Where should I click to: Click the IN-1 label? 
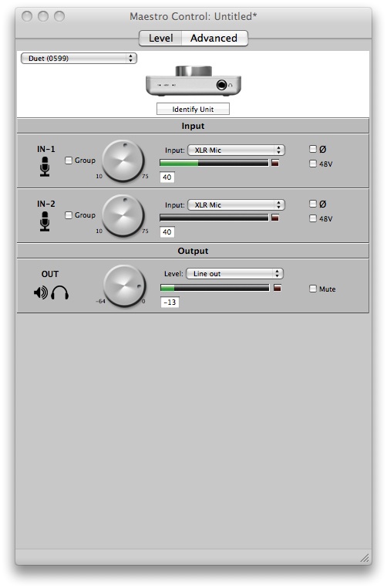click(x=46, y=149)
